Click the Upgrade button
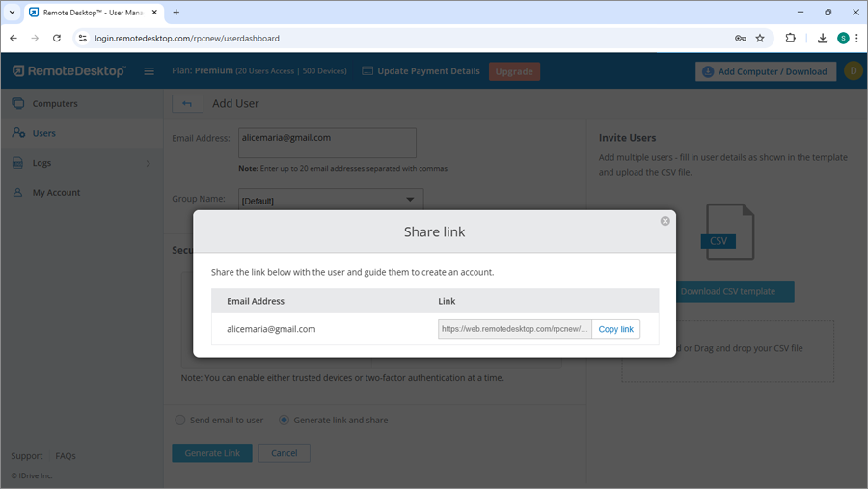 tap(514, 71)
